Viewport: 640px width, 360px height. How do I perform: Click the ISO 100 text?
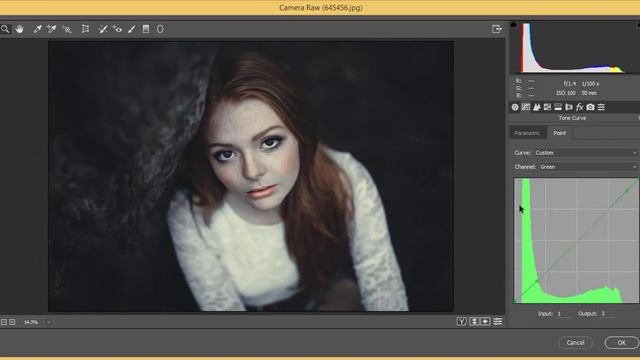[566, 93]
